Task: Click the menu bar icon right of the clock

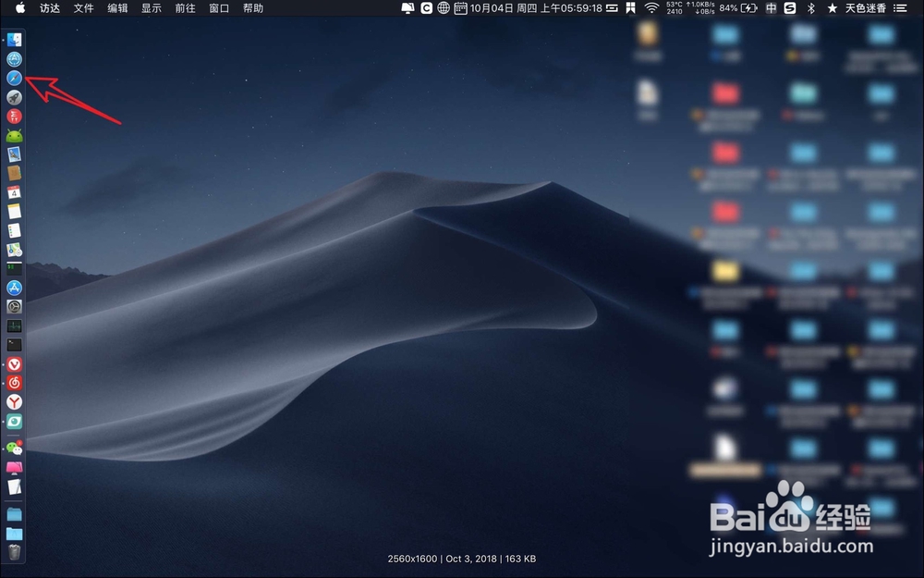Action: pyautogui.click(x=613, y=7)
